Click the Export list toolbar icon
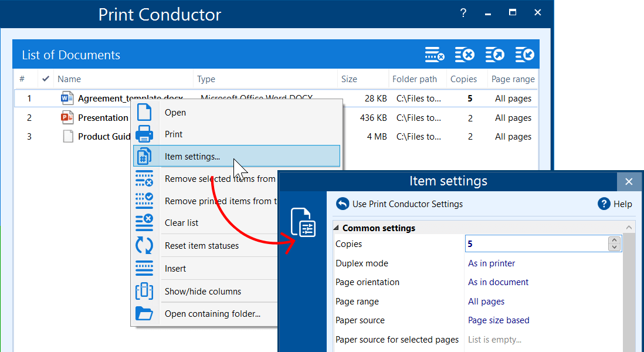 (495, 55)
